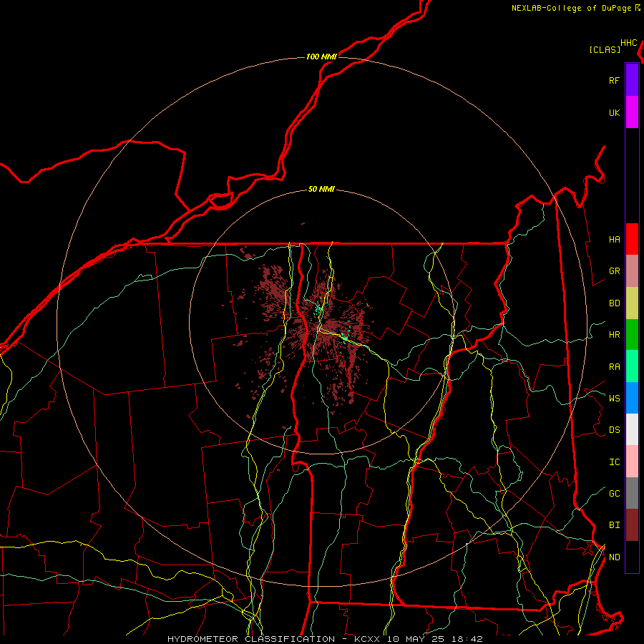Click the 'GR' legend label
This screenshot has width=644, height=644.
[x=614, y=271]
